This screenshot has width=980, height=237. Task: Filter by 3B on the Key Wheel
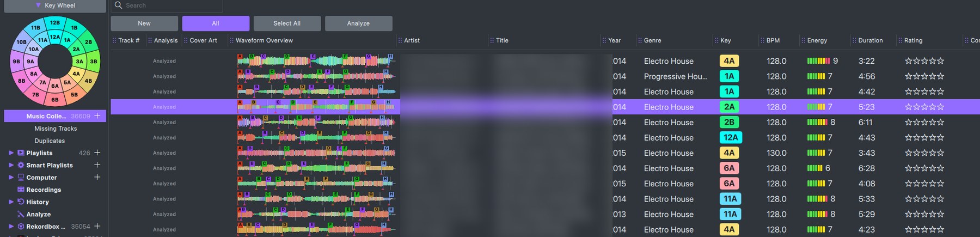pos(94,62)
